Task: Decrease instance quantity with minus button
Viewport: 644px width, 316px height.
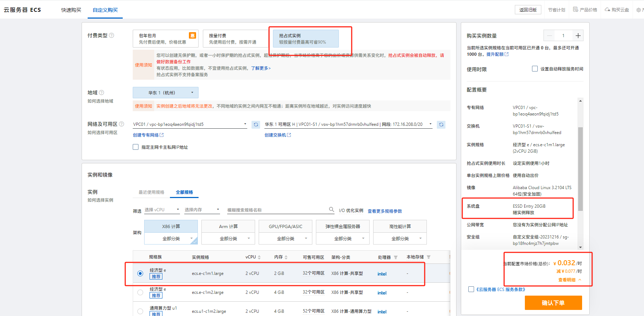Action: (549, 35)
